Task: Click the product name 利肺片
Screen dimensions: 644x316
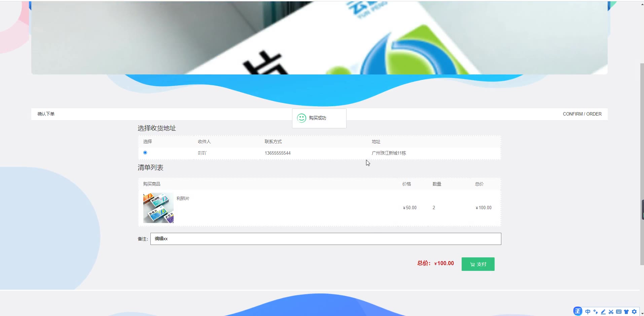Action: point(183,198)
